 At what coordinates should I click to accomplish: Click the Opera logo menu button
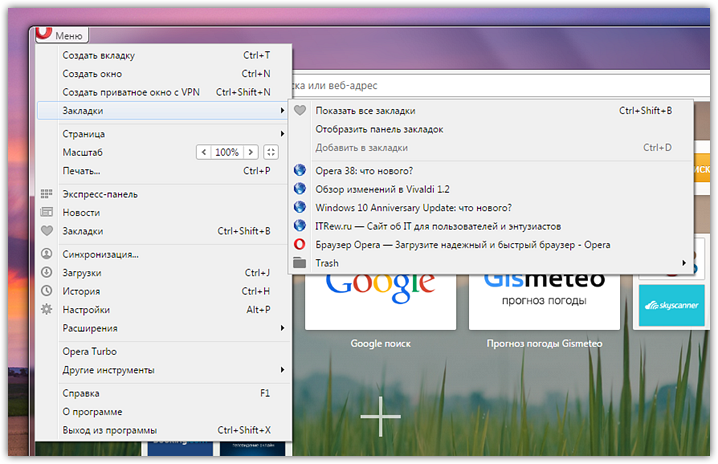pos(62,35)
